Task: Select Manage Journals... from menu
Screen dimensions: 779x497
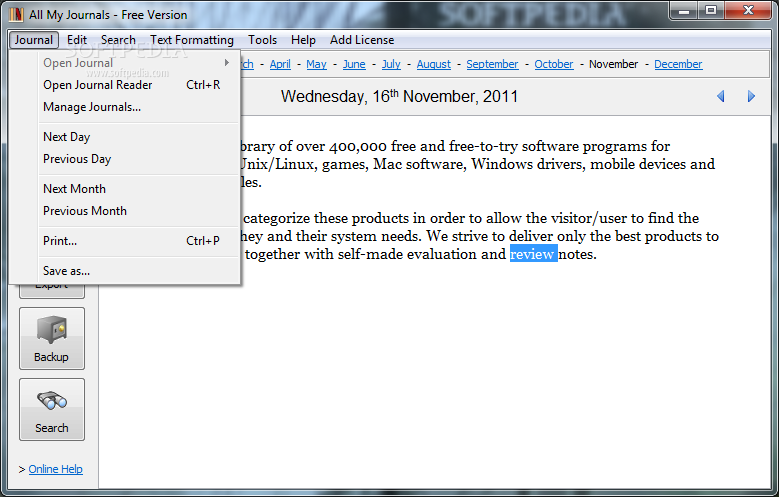Action: [139, 107]
